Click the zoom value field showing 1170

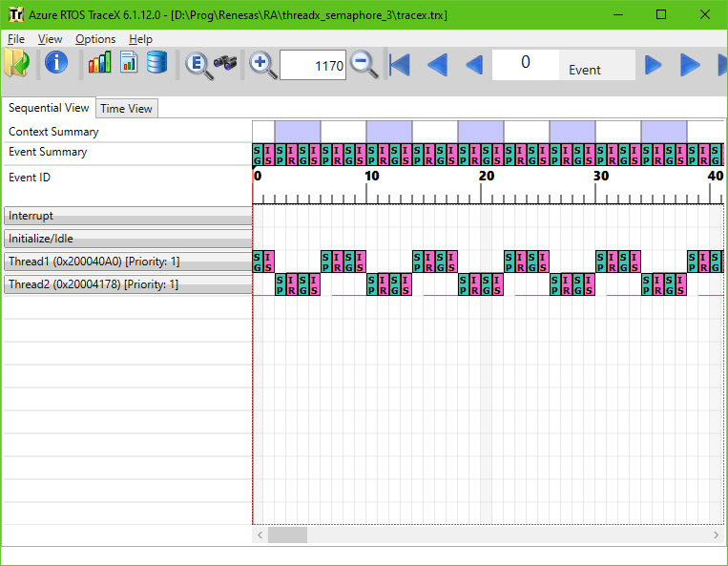click(x=313, y=65)
